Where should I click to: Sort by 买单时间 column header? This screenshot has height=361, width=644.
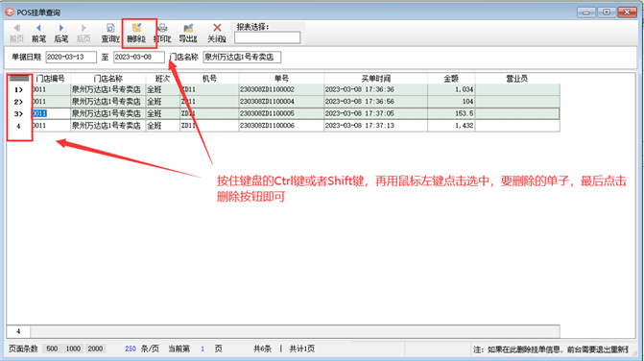click(x=376, y=79)
